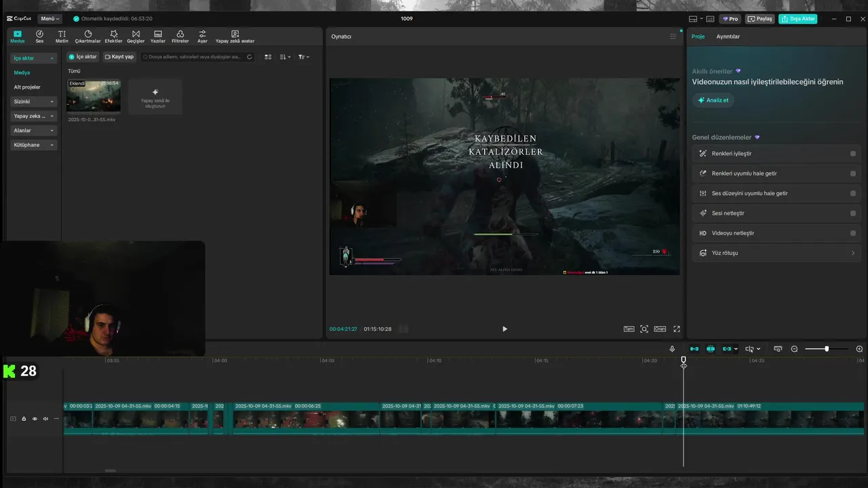Click the Kayıt yap record button
Viewport: 868px width, 488px height.
119,57
